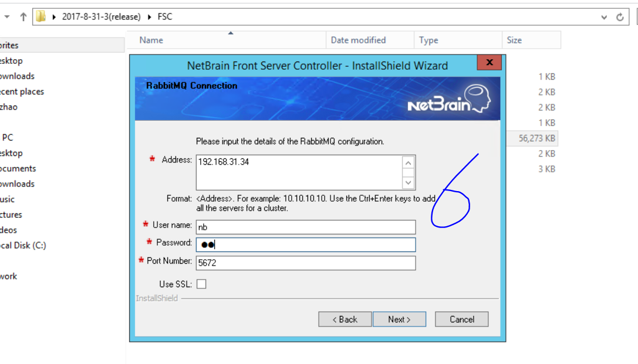638x364 pixels.
Task: Go Back to the previous wizard step
Action: pyautogui.click(x=345, y=319)
